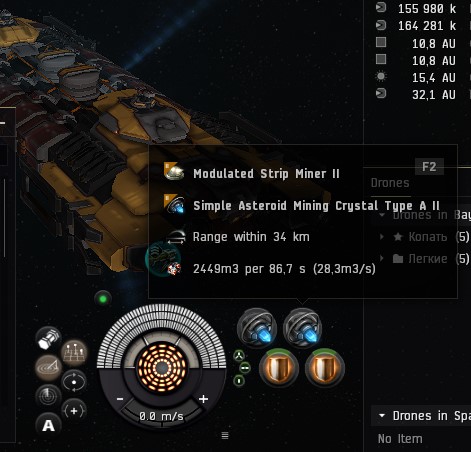The height and width of the screenshot is (452, 471).
Task: Activate the second strip miner module
Action: pos(303,328)
